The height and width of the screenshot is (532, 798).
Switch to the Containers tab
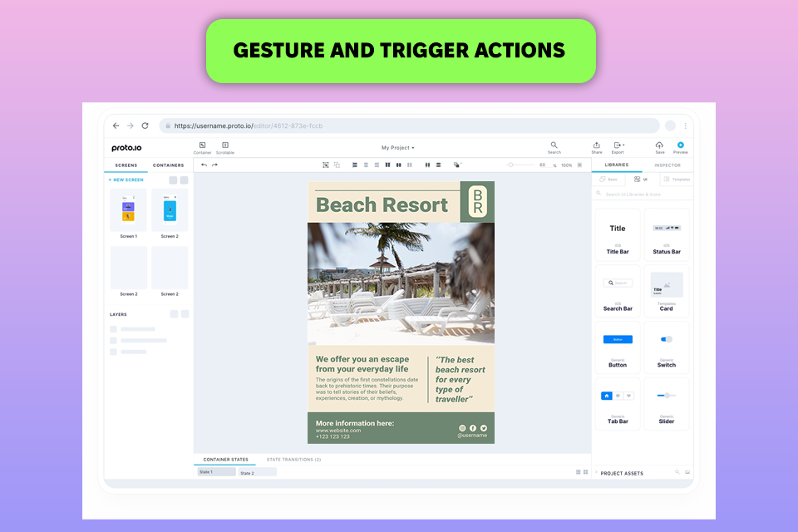click(x=169, y=165)
